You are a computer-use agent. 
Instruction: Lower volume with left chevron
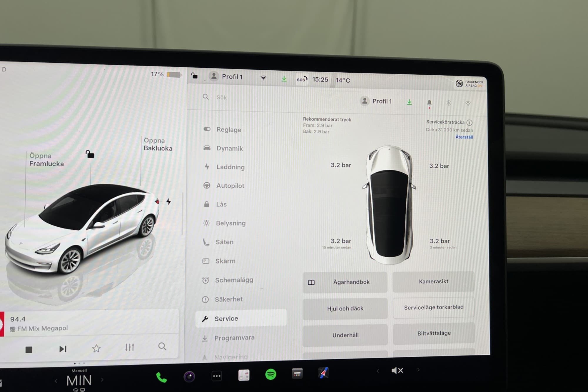[x=378, y=371]
